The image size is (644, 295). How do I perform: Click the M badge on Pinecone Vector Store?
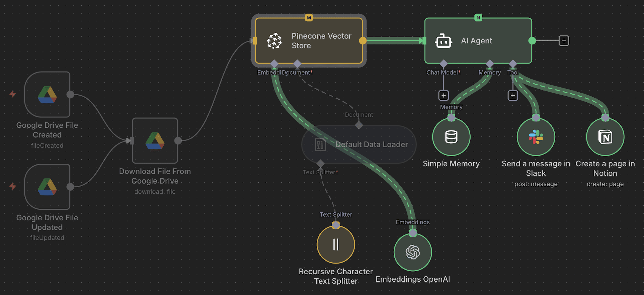[x=309, y=17]
